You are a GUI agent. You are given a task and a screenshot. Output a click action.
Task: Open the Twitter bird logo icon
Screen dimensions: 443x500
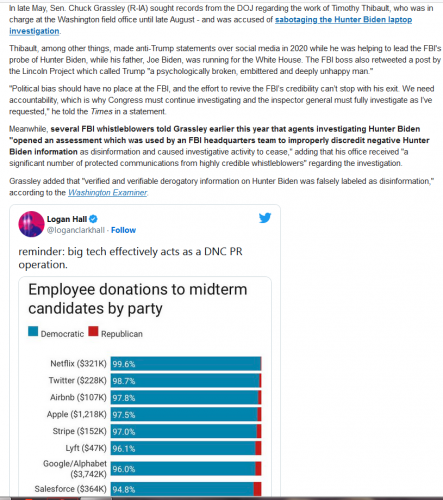(265, 218)
